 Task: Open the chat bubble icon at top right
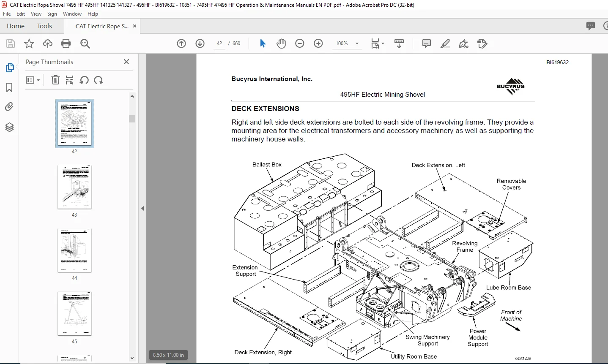tap(591, 26)
